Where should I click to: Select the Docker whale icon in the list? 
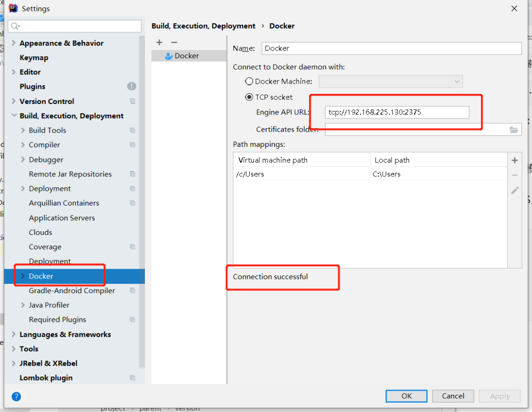(168, 56)
